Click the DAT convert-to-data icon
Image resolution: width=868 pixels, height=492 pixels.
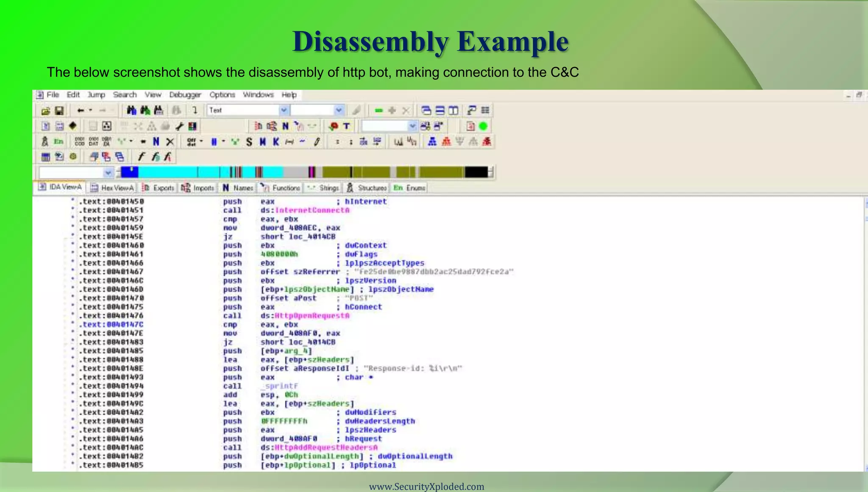(94, 142)
